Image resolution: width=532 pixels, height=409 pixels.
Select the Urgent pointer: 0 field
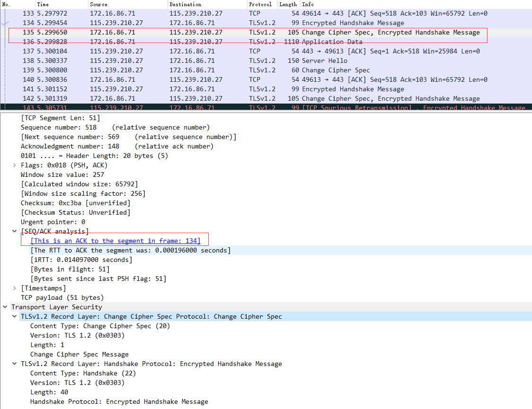pyautogui.click(x=53, y=222)
